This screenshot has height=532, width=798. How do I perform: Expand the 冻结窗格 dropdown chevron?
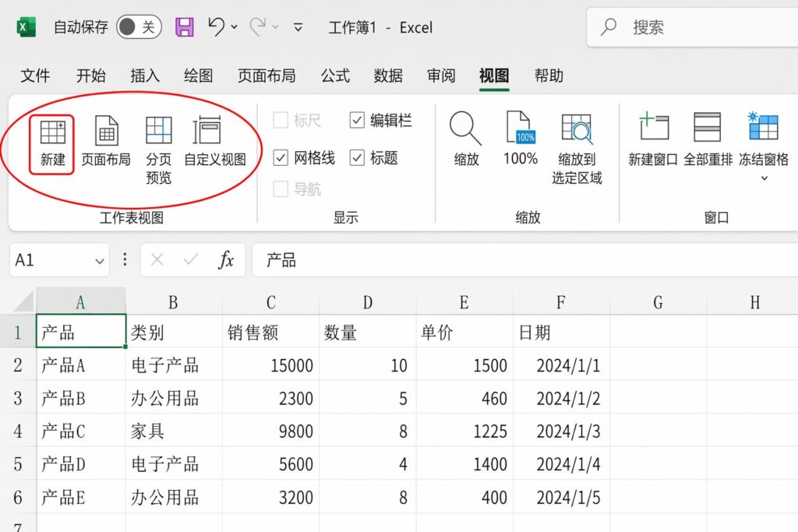764,178
